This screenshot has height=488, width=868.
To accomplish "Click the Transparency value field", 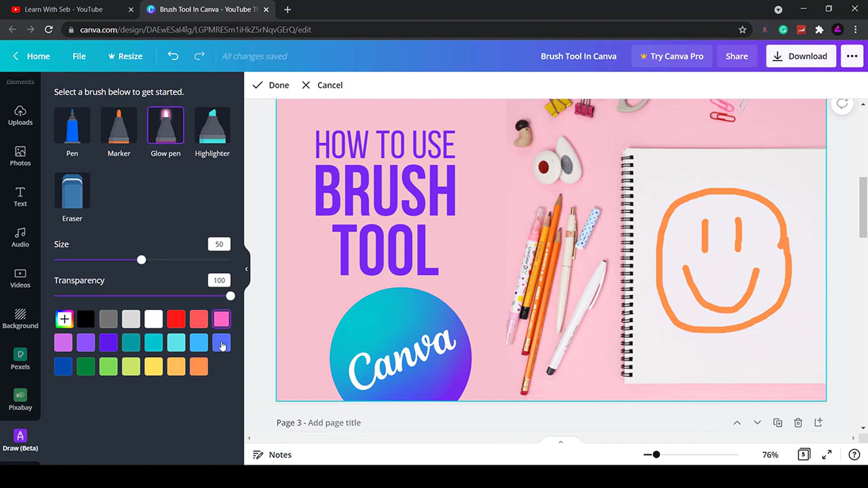I will tap(219, 280).
